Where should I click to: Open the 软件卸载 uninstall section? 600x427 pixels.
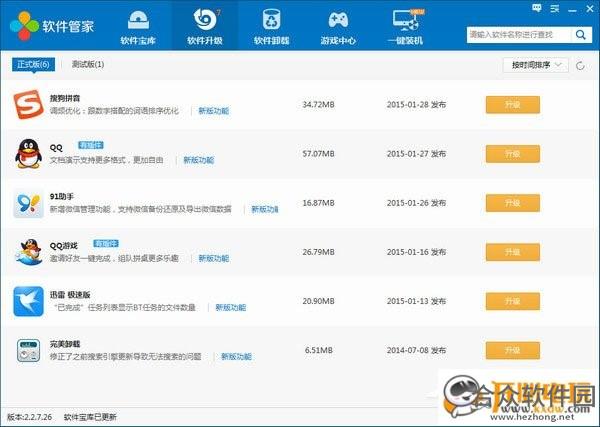pos(271,27)
